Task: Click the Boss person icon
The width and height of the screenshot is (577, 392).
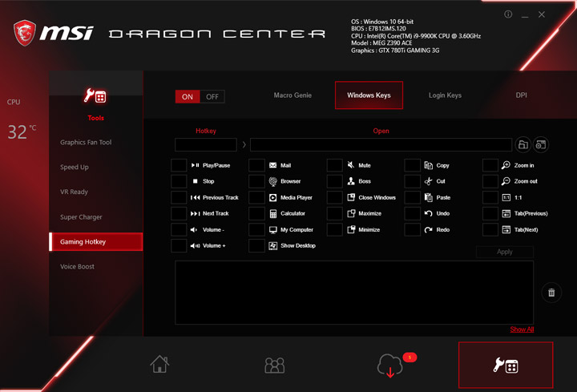Action: point(351,181)
